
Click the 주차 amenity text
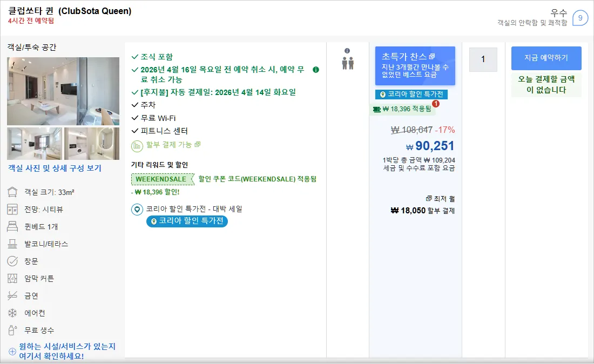[148, 105]
